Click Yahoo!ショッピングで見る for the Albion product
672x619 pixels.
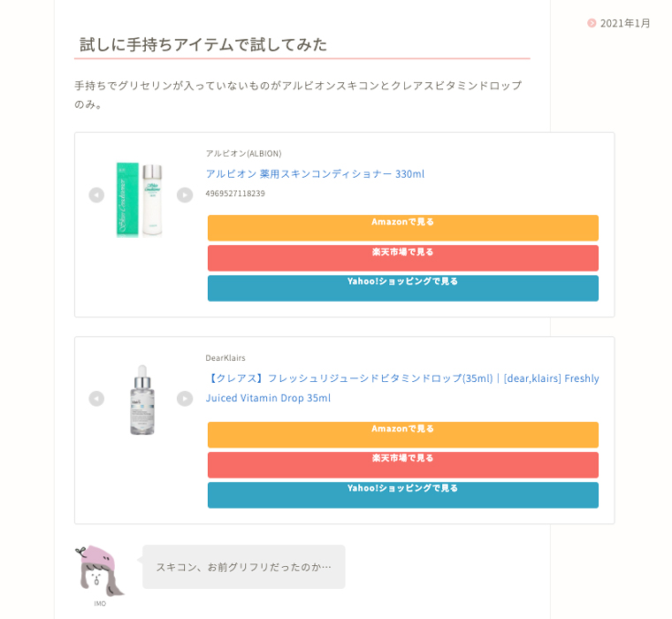403,288
